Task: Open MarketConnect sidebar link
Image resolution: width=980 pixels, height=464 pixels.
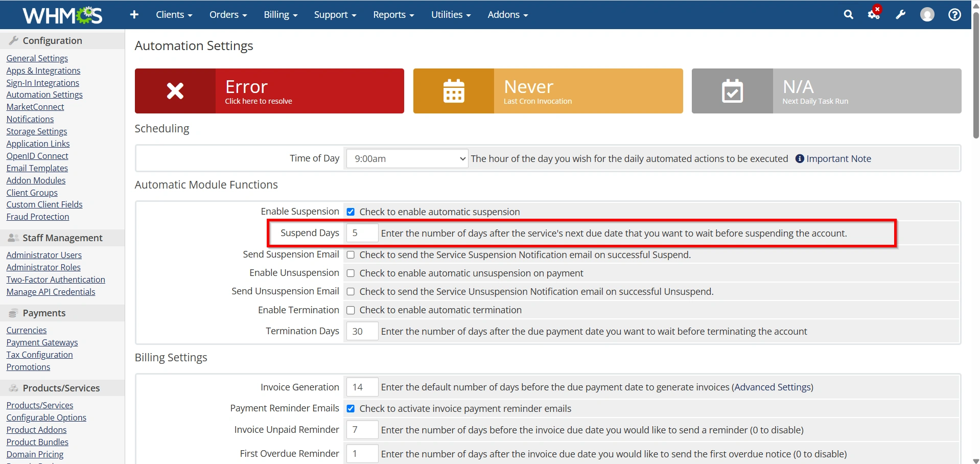Action: (x=35, y=107)
